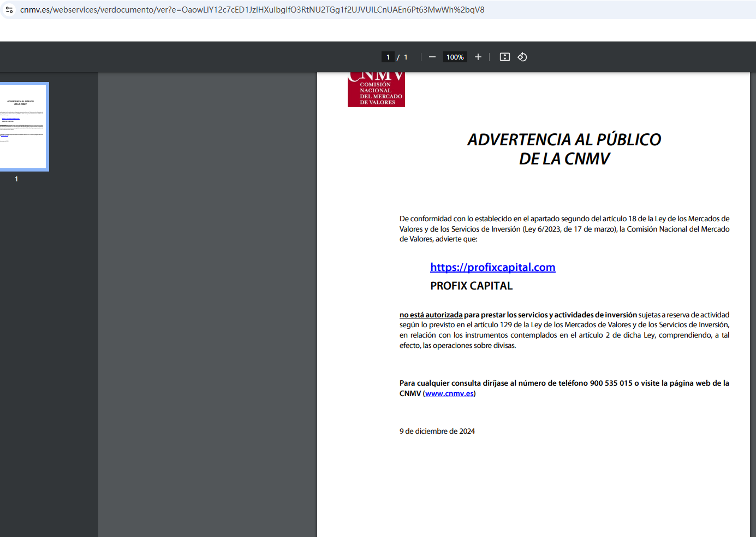
Task: Click the underlined 'no está autorizada' text
Action: point(431,315)
